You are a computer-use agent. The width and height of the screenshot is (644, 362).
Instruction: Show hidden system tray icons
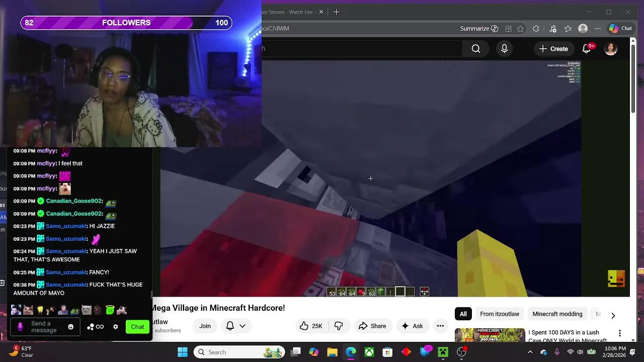(530, 352)
